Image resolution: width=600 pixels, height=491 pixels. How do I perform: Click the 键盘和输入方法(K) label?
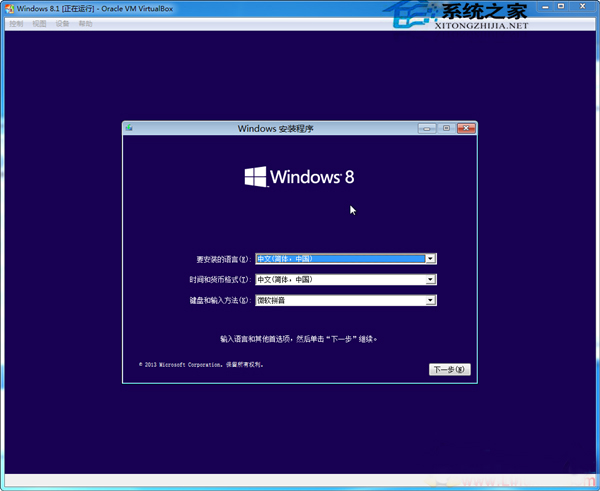[x=220, y=300]
